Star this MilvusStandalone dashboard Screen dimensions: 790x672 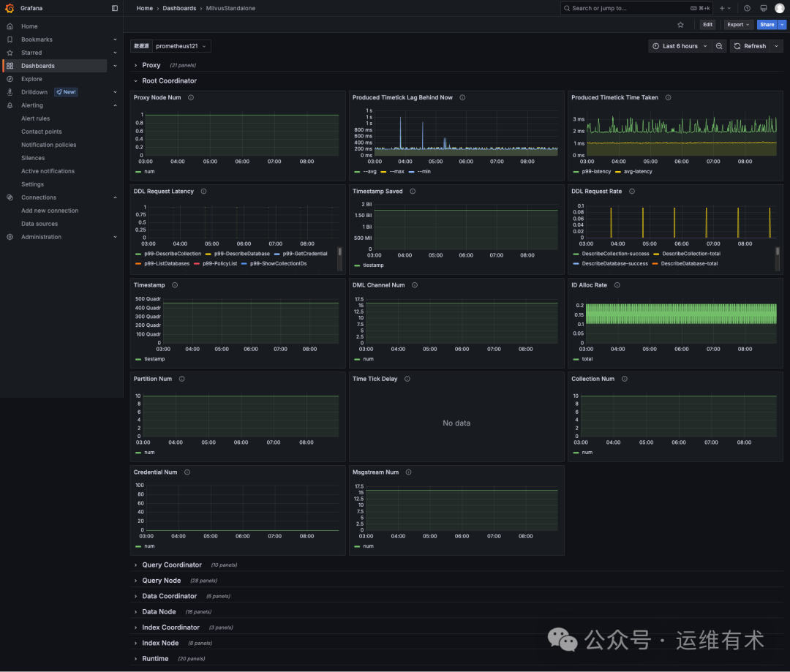point(680,24)
